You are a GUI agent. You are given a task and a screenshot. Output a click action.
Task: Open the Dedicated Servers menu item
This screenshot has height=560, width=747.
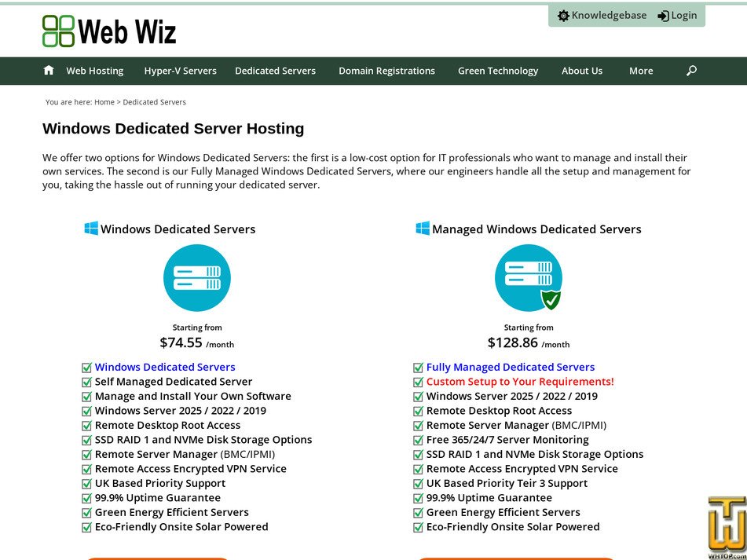click(275, 71)
